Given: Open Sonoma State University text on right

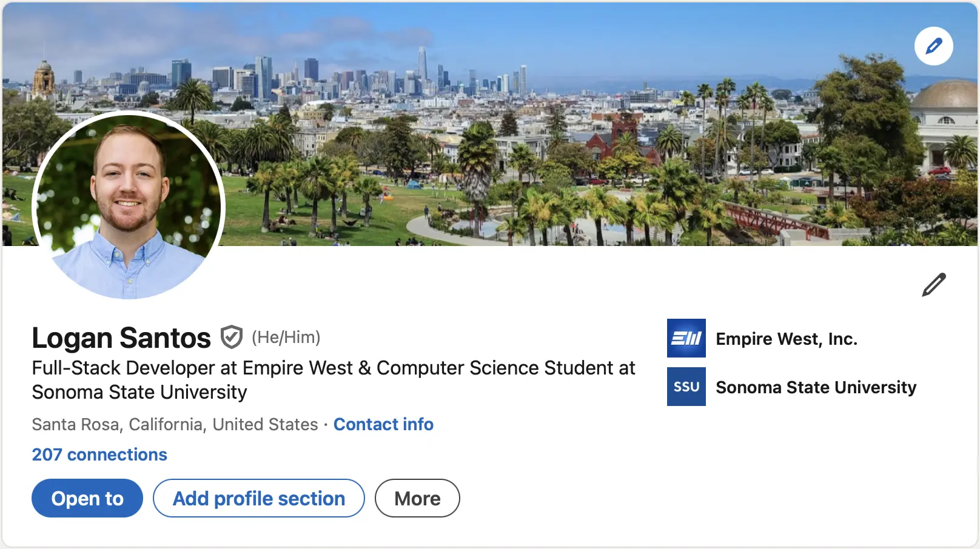Looking at the screenshot, I should 816,387.
